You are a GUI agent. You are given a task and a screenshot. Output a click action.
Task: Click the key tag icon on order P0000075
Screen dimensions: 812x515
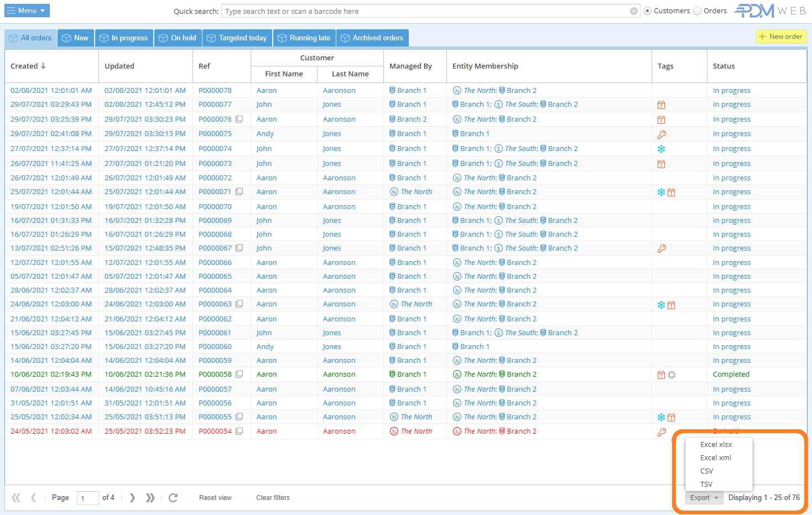click(662, 134)
